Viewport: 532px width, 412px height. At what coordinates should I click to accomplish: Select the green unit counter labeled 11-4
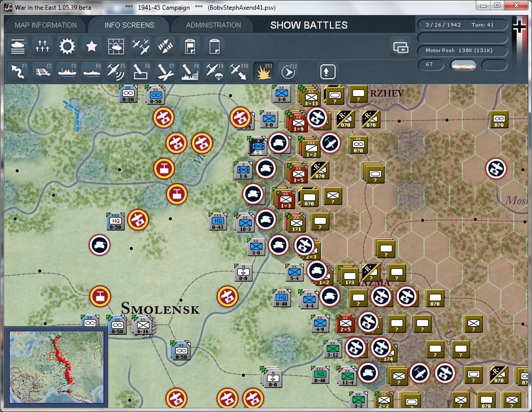click(x=347, y=376)
